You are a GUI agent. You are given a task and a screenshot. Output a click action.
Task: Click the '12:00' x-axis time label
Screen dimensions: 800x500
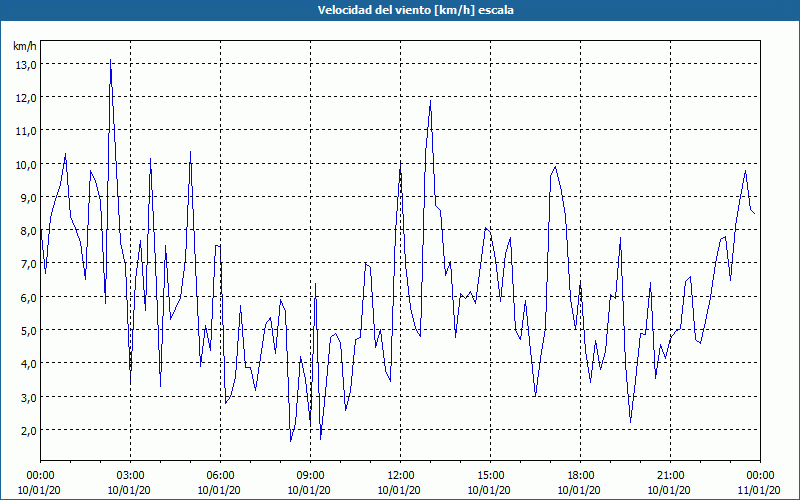coord(401,476)
